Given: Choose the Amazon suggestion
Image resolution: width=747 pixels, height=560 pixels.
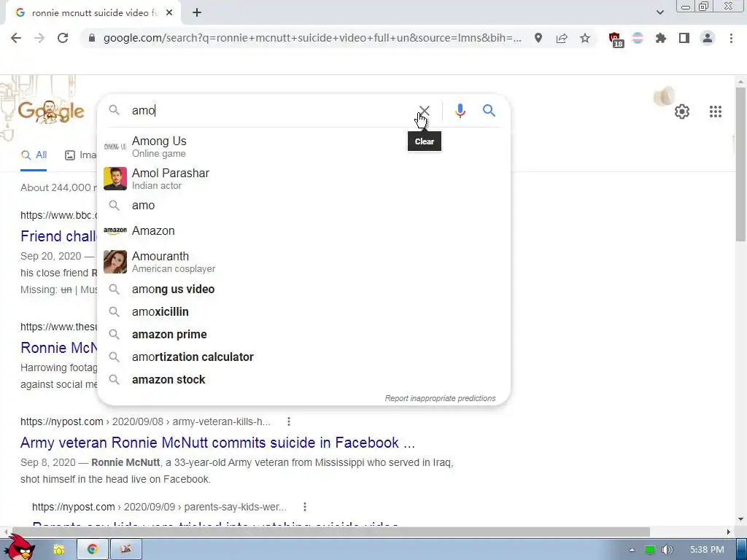Looking at the screenshot, I should click(303, 230).
